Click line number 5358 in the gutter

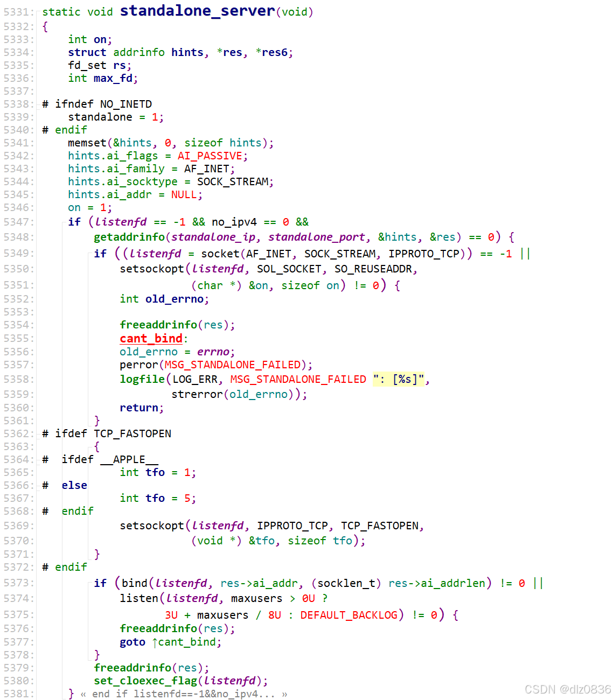[x=18, y=379]
